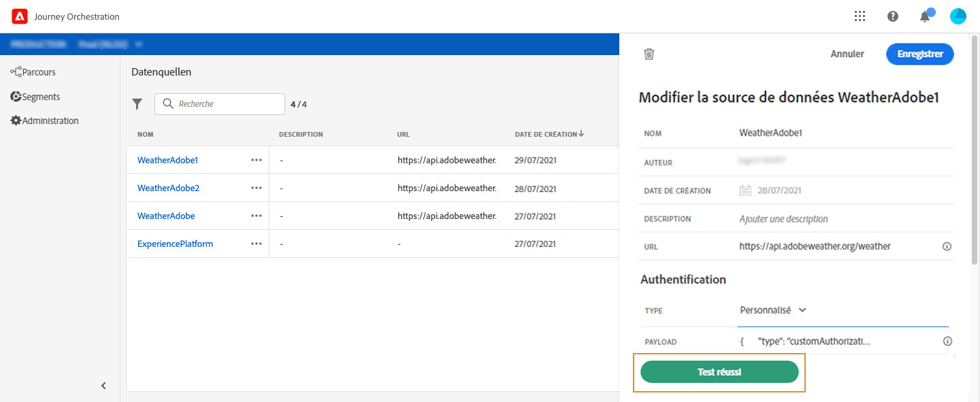Image resolution: width=980 pixels, height=402 pixels.
Task: Click URL cell in WeatherAdobe2 row
Action: tap(447, 188)
